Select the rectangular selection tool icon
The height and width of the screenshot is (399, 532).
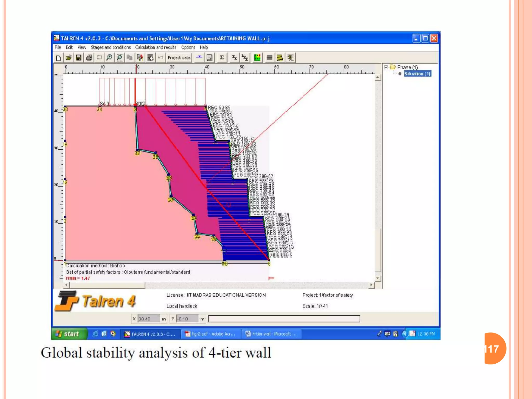click(x=99, y=58)
